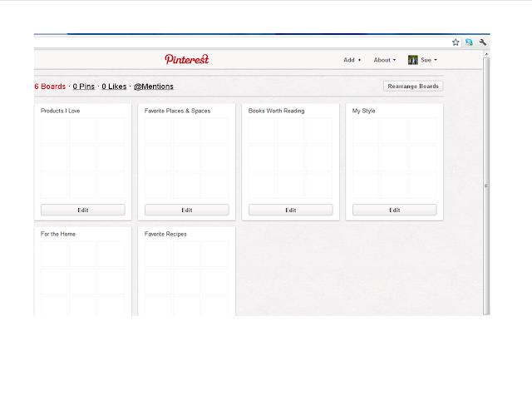Open the Products I Love board title
The width and height of the screenshot is (532, 411).
pos(61,111)
